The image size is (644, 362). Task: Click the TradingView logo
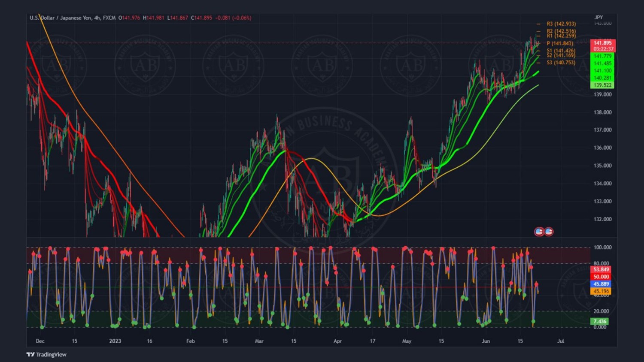pyautogui.click(x=46, y=354)
